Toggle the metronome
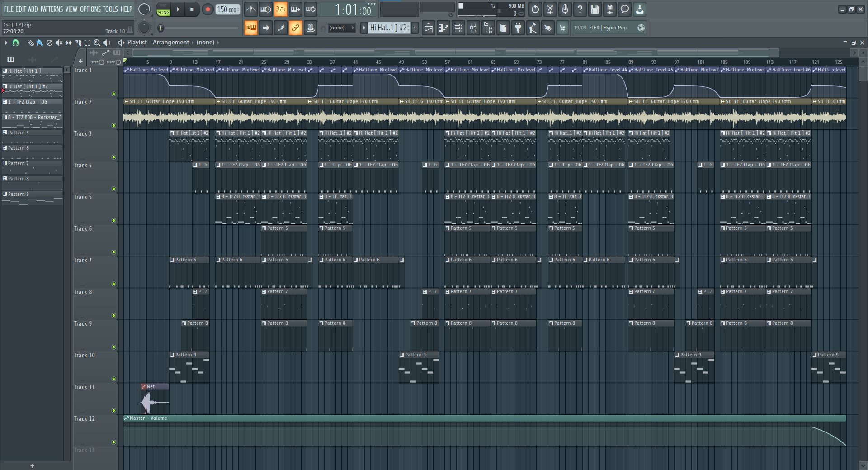The height and width of the screenshot is (470, 868). 250,9
